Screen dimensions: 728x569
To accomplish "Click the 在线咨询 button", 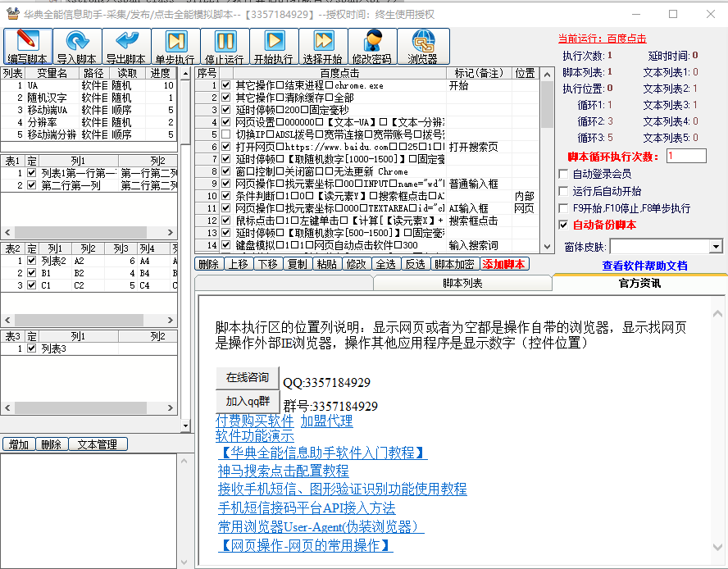I will (x=247, y=378).
